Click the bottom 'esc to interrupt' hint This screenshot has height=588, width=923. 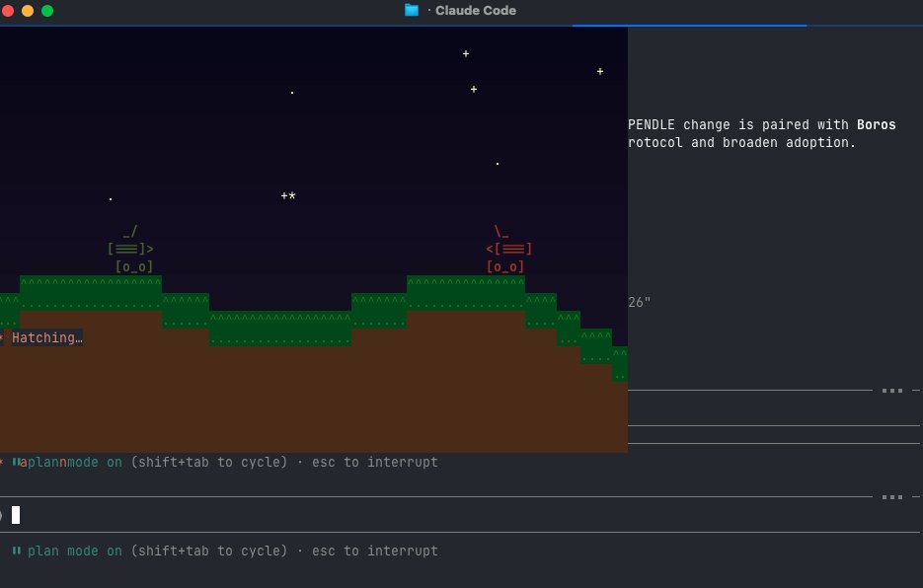[x=375, y=551]
